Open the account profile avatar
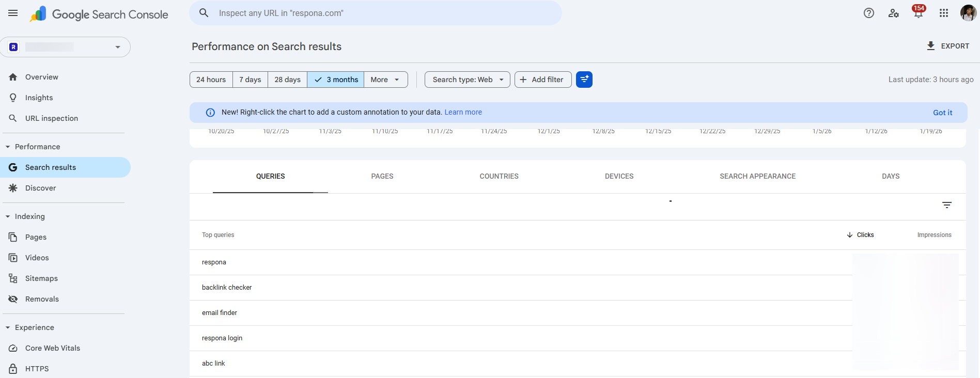This screenshot has width=980, height=378. [968, 13]
